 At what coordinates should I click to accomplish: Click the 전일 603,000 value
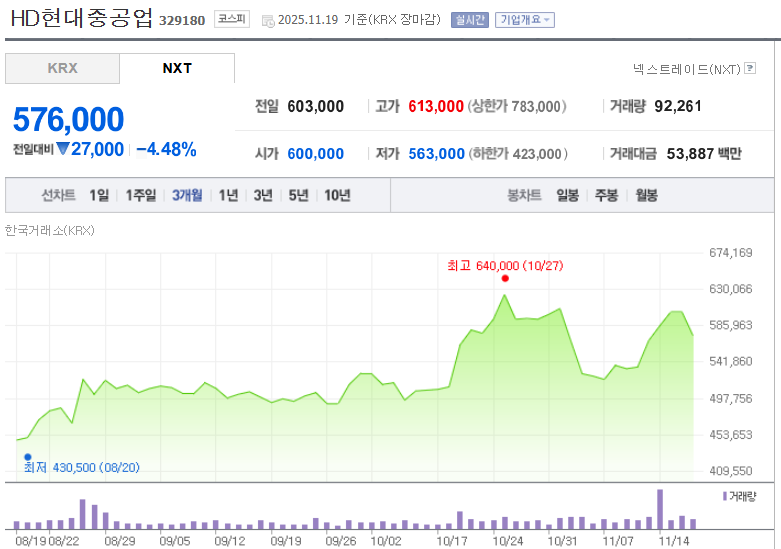point(315,107)
